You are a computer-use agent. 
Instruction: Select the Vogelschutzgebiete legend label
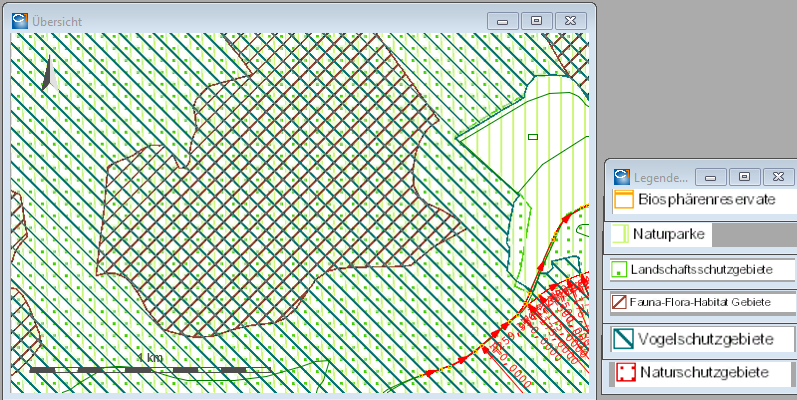(x=706, y=339)
